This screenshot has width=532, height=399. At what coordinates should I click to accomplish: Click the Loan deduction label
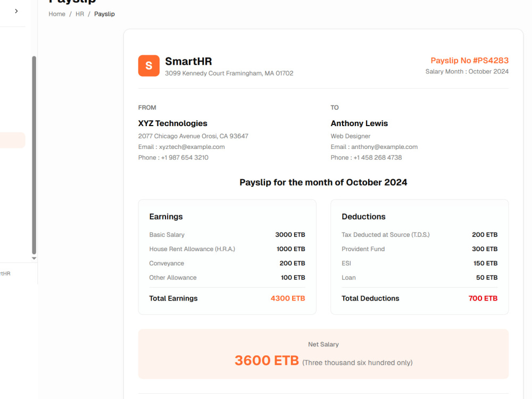point(348,278)
